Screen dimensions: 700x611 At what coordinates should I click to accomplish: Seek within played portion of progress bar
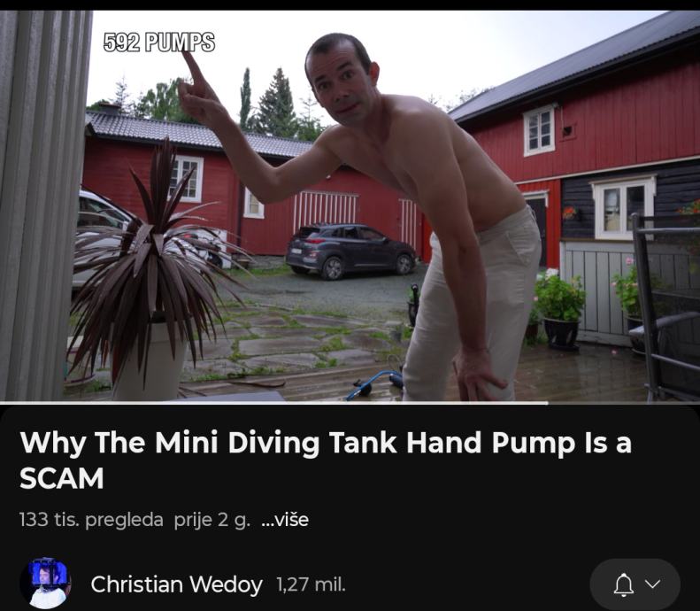tap(274, 403)
